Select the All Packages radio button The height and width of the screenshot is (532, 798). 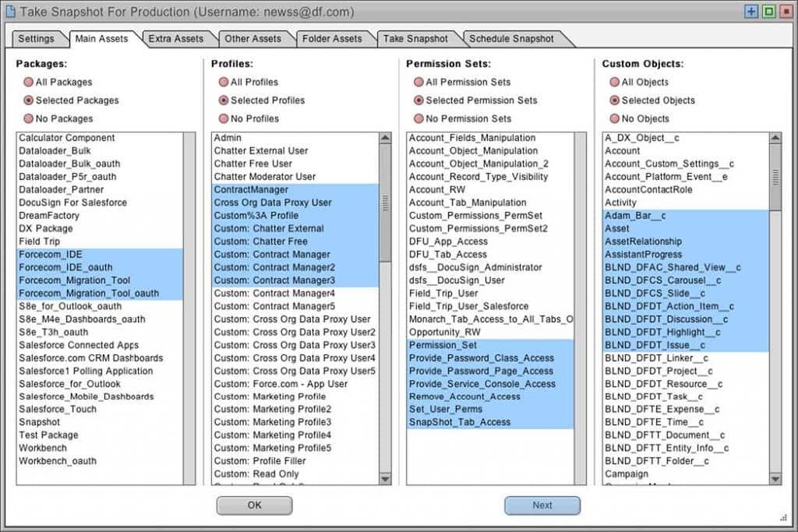pos(29,82)
